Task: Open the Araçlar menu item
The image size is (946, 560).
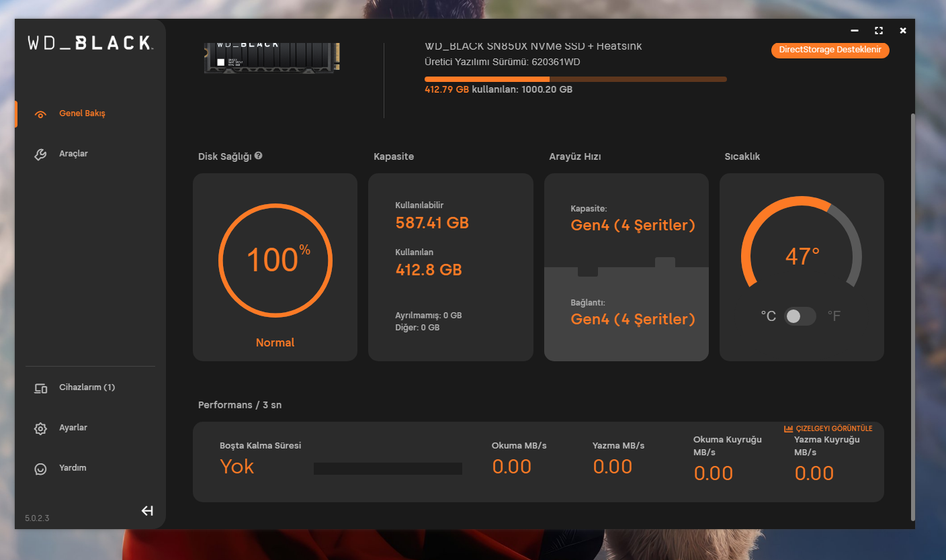Action: 74,154
